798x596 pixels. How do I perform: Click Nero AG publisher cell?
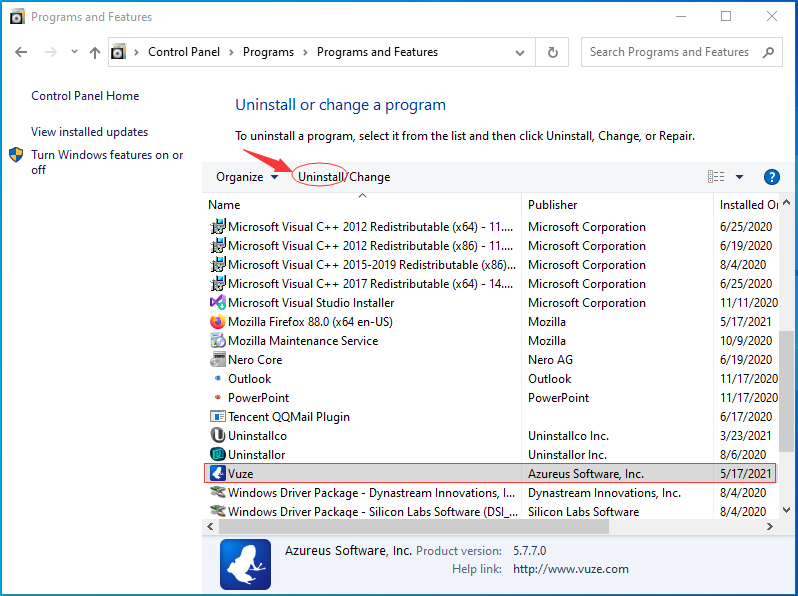click(x=550, y=359)
